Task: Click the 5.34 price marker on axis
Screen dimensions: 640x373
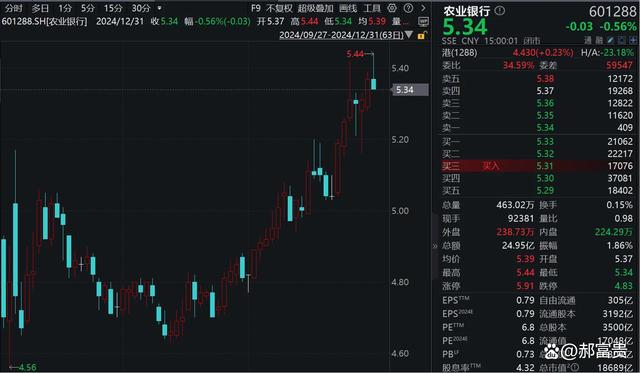Action: (x=410, y=90)
